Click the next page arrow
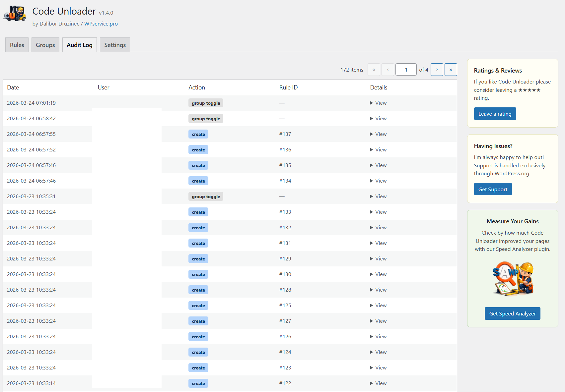The image size is (565, 392). click(x=437, y=70)
